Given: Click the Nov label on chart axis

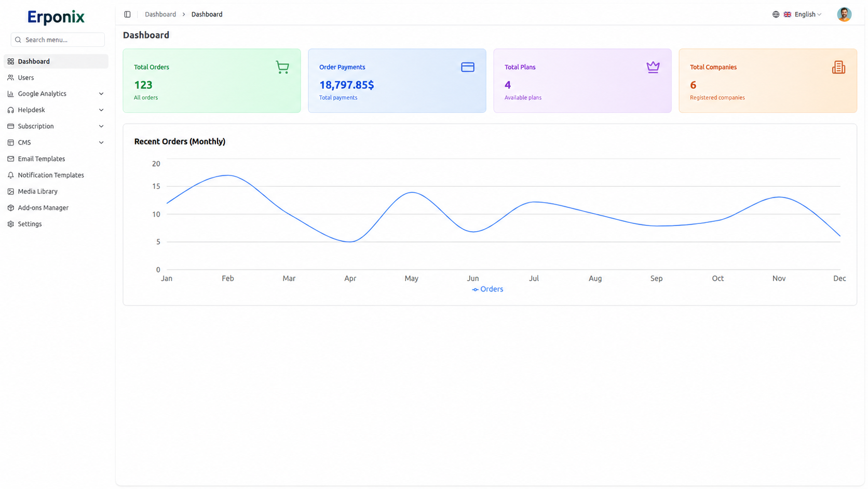Looking at the screenshot, I should (x=779, y=279).
